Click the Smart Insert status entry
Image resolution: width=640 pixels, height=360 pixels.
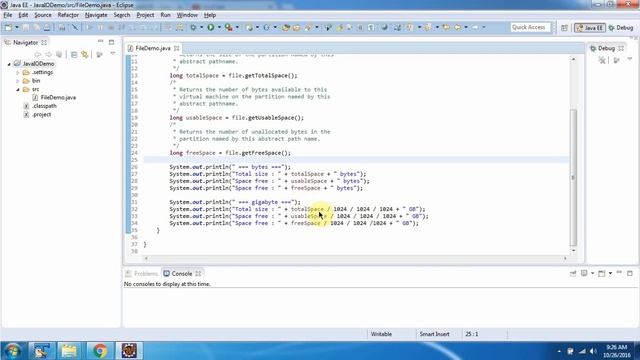point(435,334)
